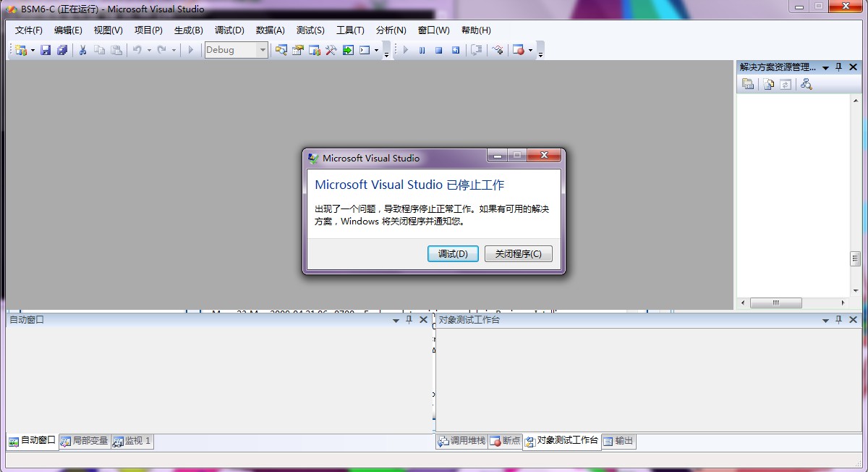Open the 生成(B) menu
The height and width of the screenshot is (472, 868).
tap(189, 30)
